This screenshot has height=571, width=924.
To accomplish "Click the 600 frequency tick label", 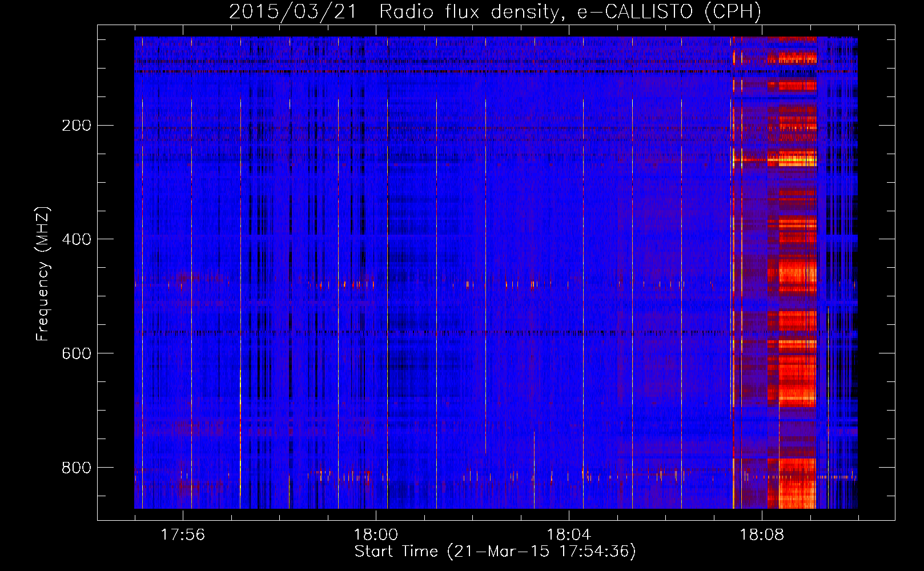I will 77,354.
